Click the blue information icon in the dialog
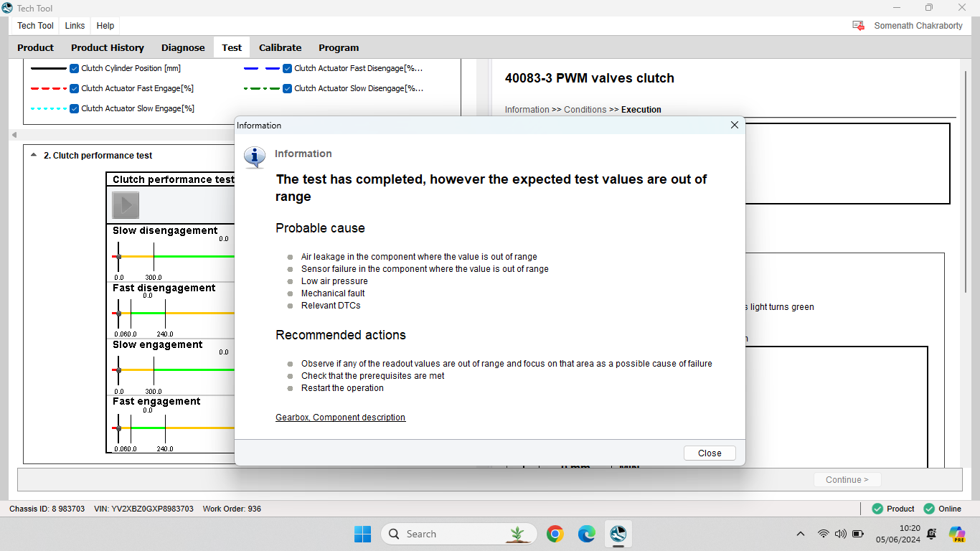Viewport: 980px width, 551px height. tap(254, 156)
